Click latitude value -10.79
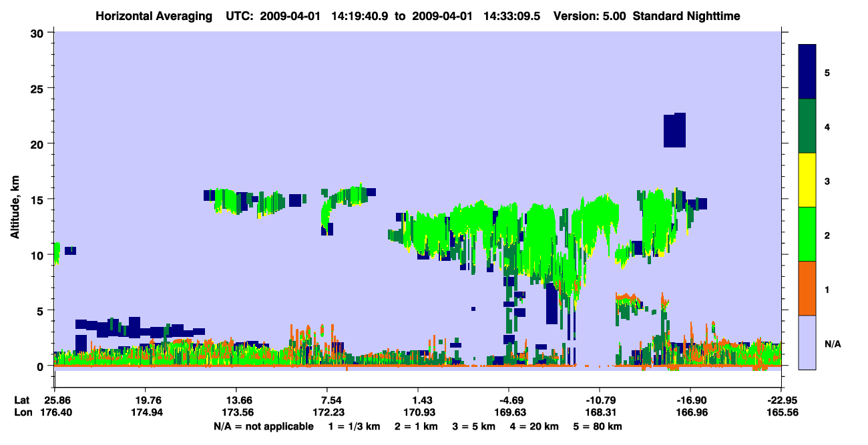Screen dimensions: 868x445 600,400
